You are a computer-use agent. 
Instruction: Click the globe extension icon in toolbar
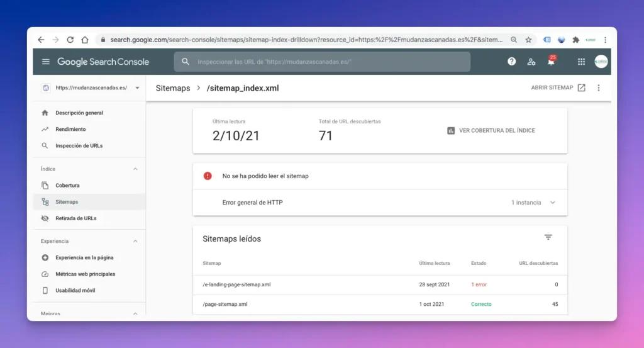point(562,40)
